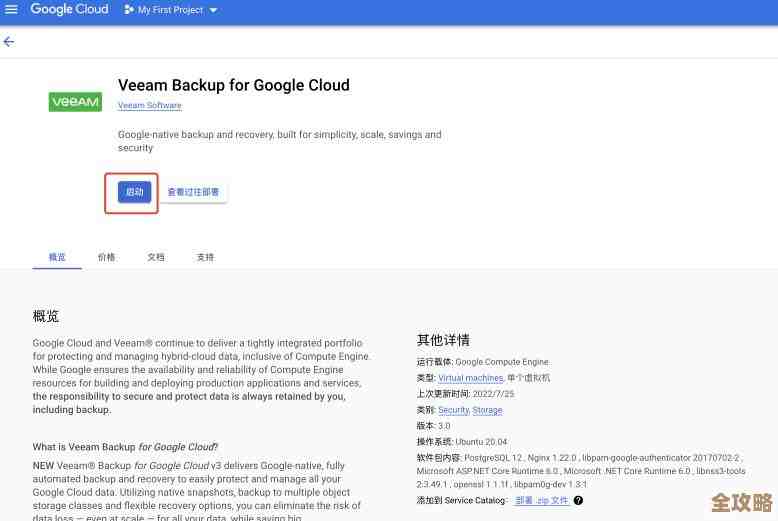Switch to the 支持 tab
The height and width of the screenshot is (521, 778).
pyautogui.click(x=205, y=257)
